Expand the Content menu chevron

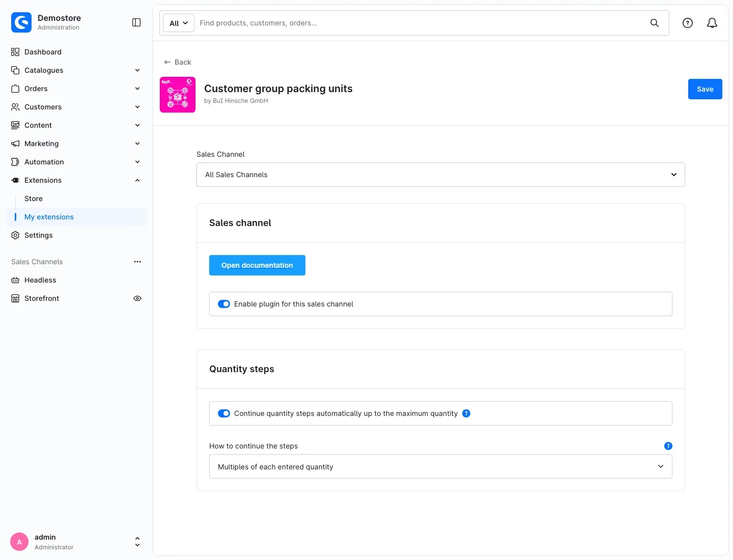pos(137,125)
